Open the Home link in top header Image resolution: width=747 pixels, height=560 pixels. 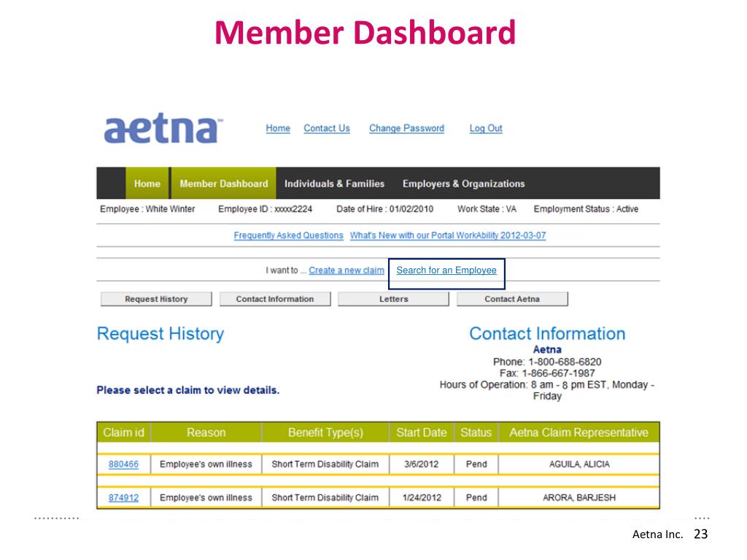click(278, 128)
